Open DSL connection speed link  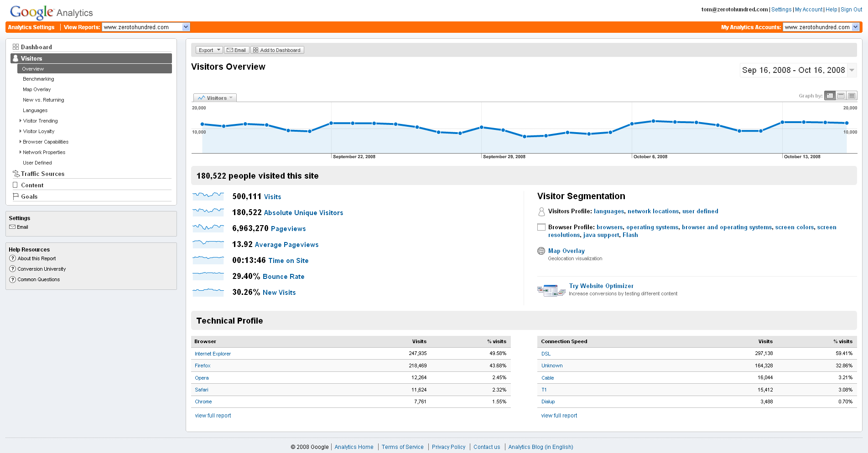(x=546, y=354)
